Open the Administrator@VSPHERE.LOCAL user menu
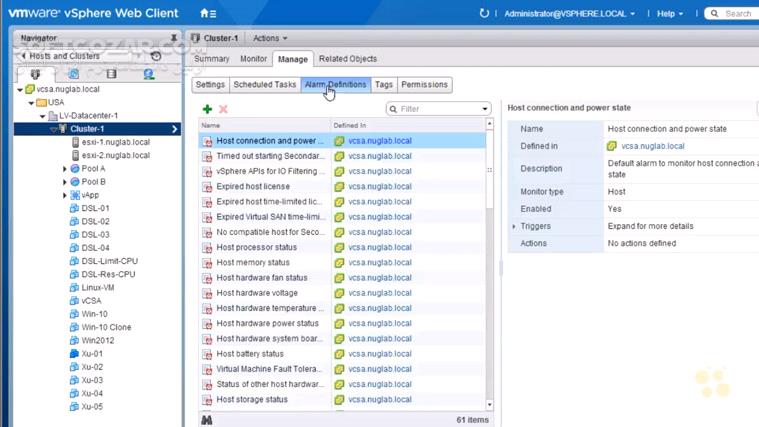The image size is (759, 427). [x=569, y=14]
